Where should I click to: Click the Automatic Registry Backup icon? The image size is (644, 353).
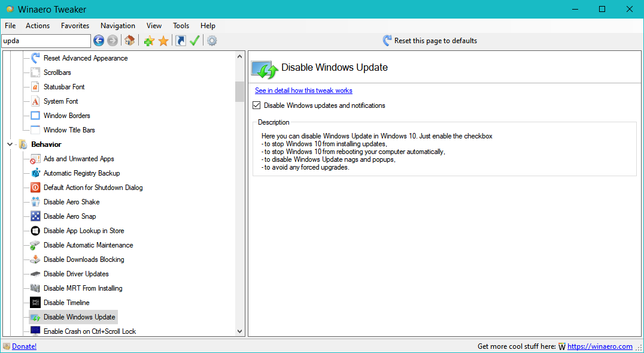(35, 173)
